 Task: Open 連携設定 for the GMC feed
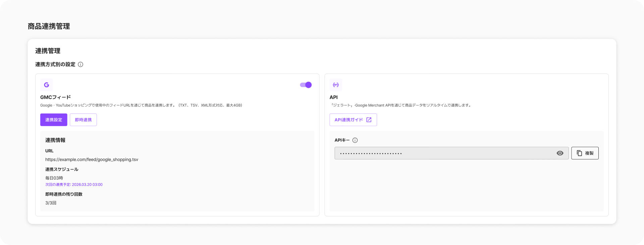point(54,120)
